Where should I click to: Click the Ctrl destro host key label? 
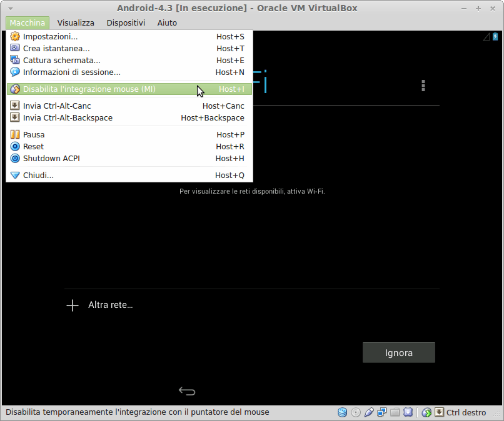466,412
